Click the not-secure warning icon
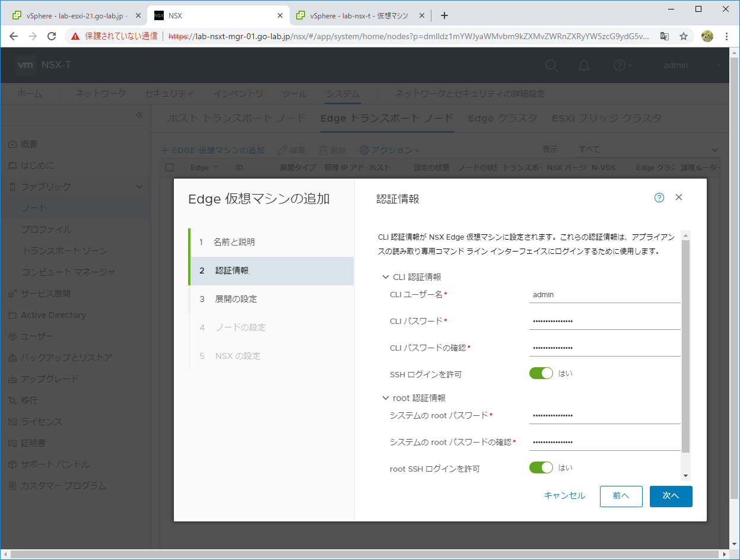Screen dimensions: 740x560 click(75, 36)
